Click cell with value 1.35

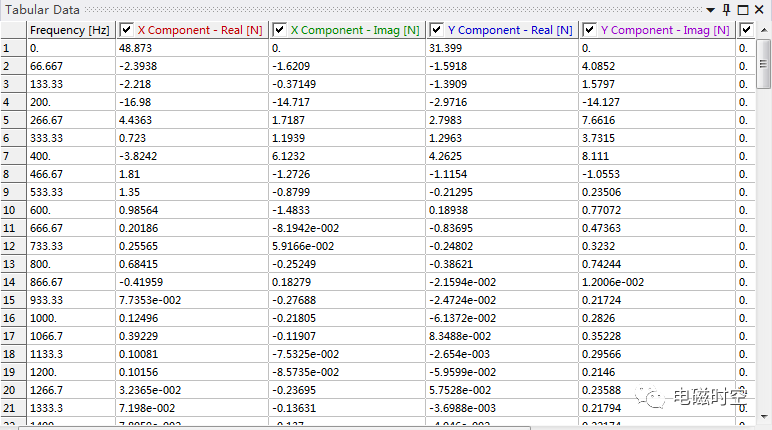click(192, 192)
